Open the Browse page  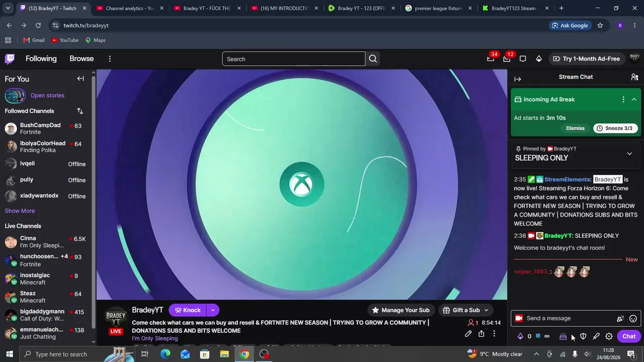pos(82,59)
